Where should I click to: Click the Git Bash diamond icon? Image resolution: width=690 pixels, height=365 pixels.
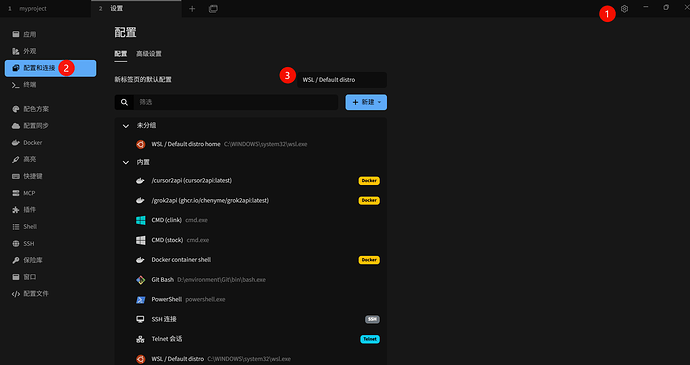[140, 280]
